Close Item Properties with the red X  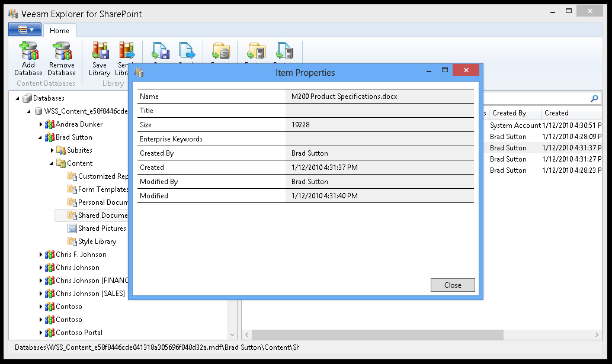466,70
